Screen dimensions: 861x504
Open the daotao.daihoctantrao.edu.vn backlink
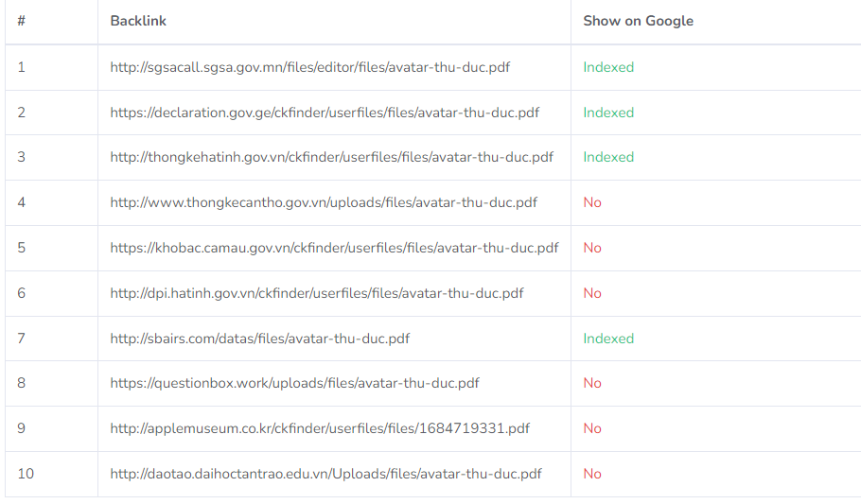(325, 474)
